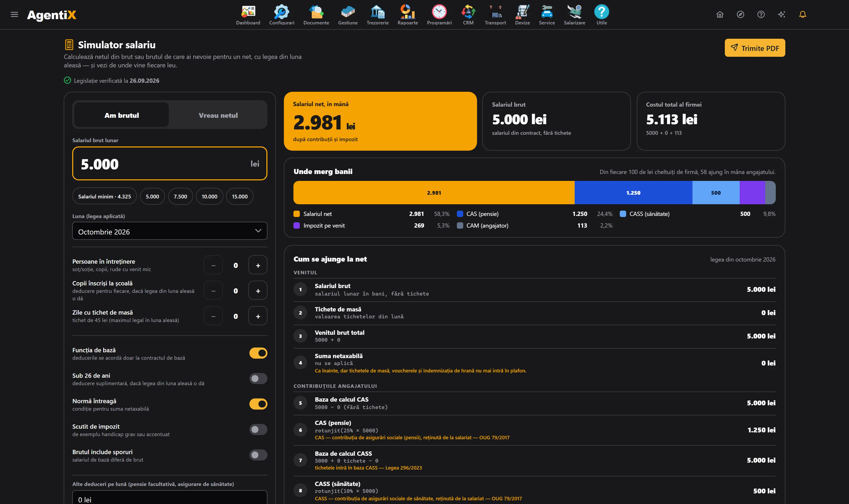
Task: Click the home icon in header
Action: coord(720,14)
